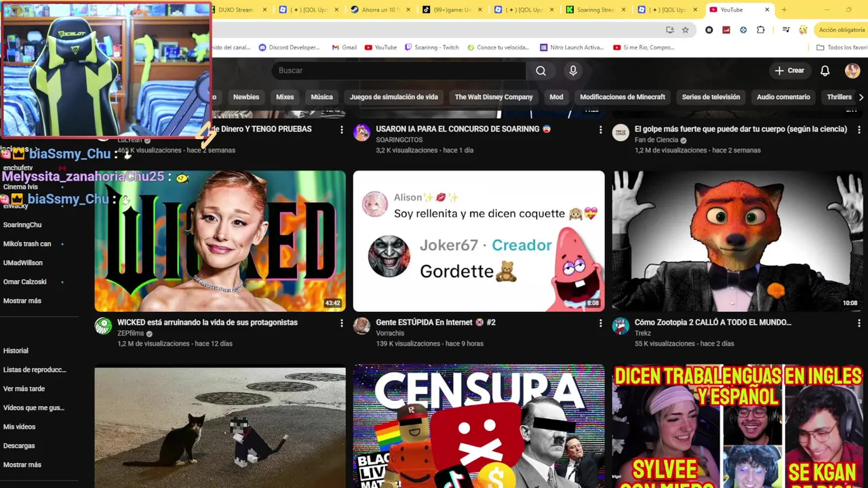Open the Soarinng - Twitch bookmark
The width and height of the screenshot is (868, 488).
(x=432, y=47)
